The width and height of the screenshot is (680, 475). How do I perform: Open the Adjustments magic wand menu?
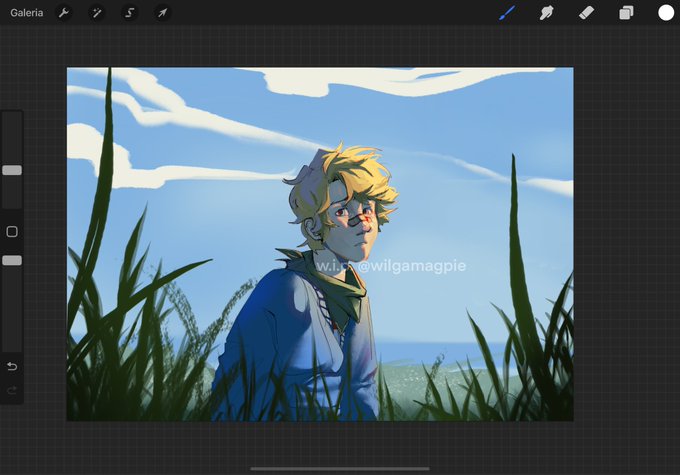96,13
